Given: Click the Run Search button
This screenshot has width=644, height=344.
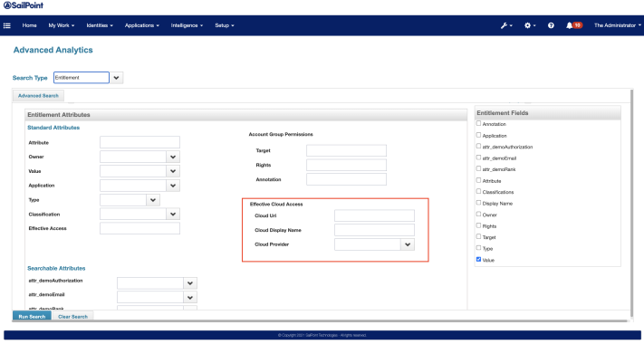Looking at the screenshot, I should coord(32,317).
